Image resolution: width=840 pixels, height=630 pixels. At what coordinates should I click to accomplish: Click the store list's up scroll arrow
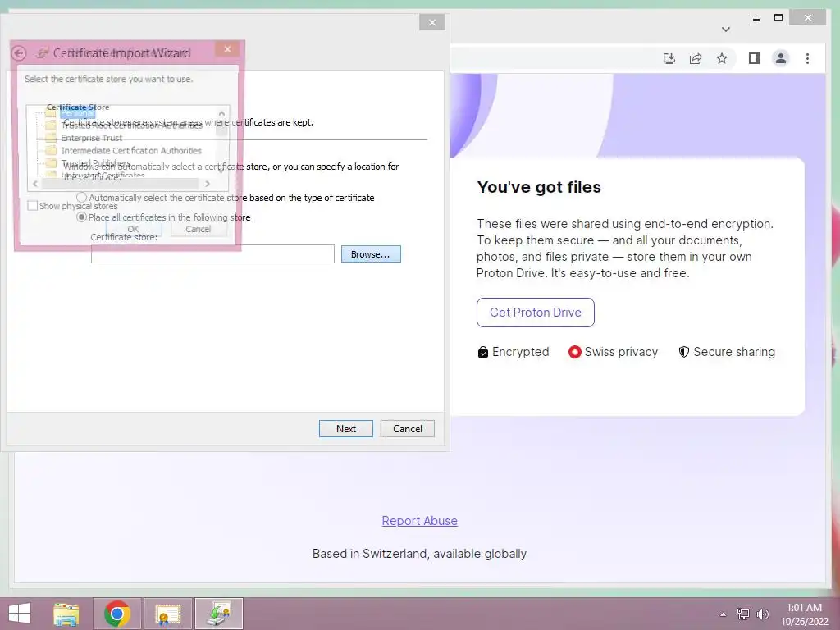click(x=221, y=113)
